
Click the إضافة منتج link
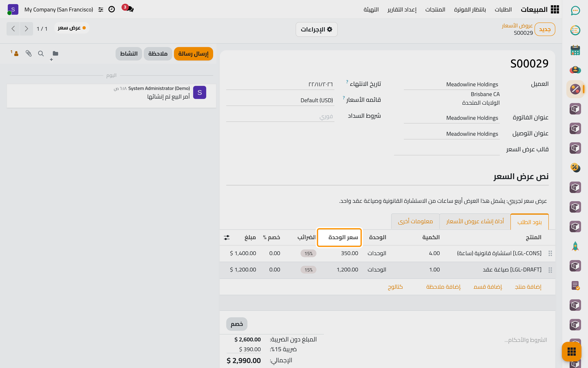click(528, 287)
